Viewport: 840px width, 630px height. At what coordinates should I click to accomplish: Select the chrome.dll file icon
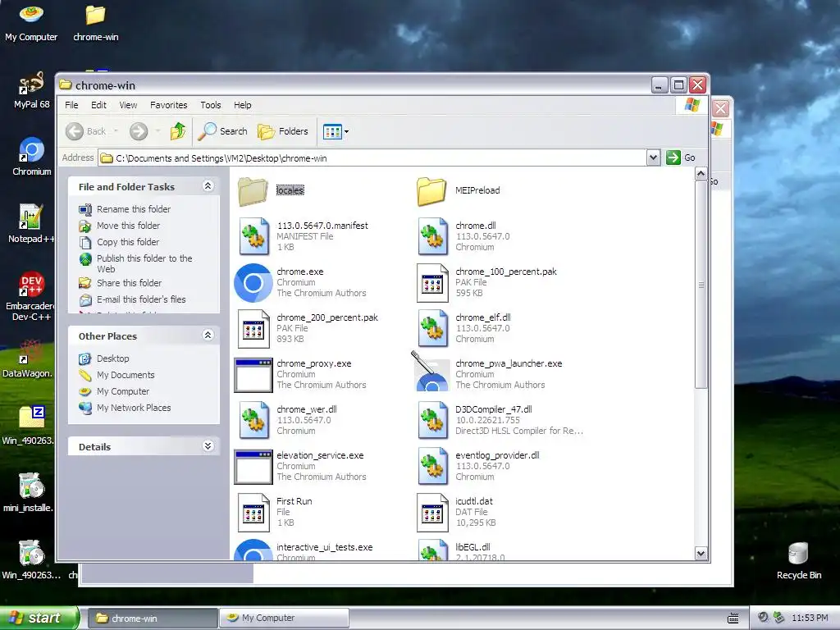click(x=433, y=236)
